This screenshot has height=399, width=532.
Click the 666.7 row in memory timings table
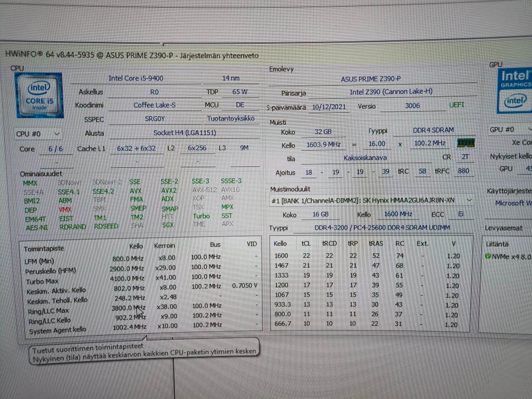[365, 324]
